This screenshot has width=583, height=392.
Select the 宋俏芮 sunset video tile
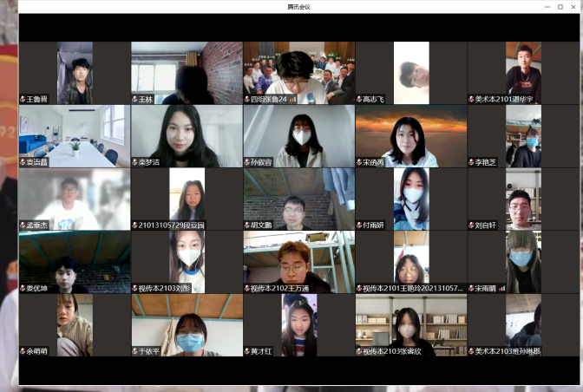pos(410,135)
